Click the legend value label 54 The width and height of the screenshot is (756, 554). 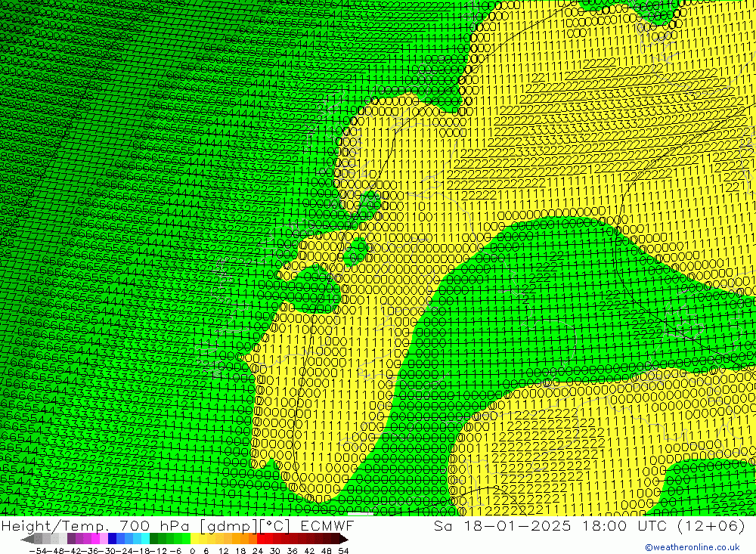[343, 551]
